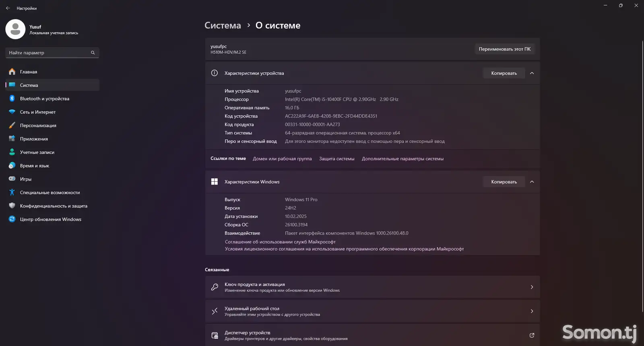Click the System monitor icon in the sidebar

12,85
